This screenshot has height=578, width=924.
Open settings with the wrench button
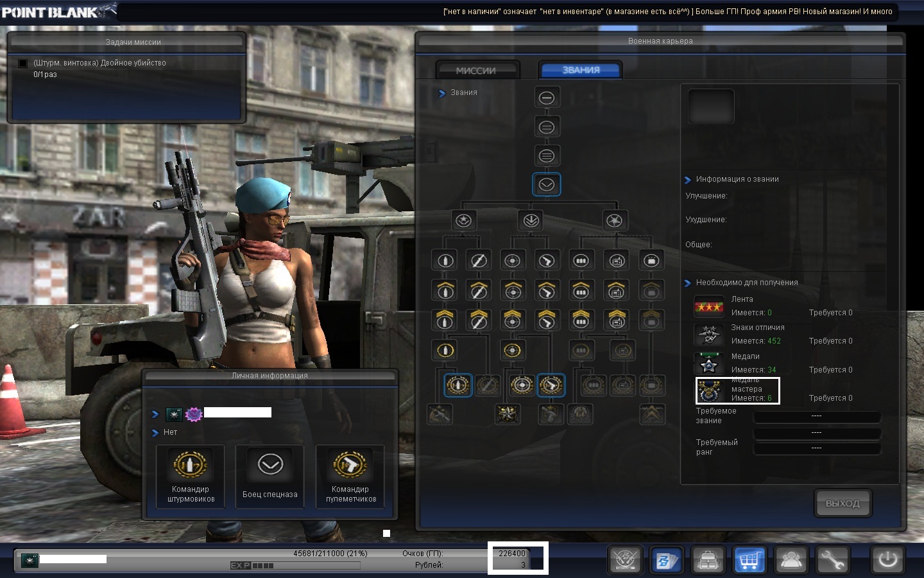pos(832,560)
